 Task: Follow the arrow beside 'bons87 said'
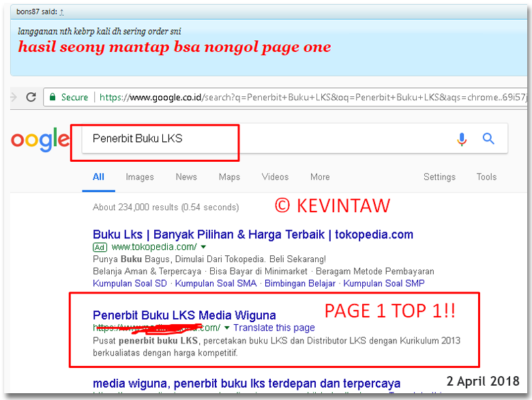click(x=61, y=12)
